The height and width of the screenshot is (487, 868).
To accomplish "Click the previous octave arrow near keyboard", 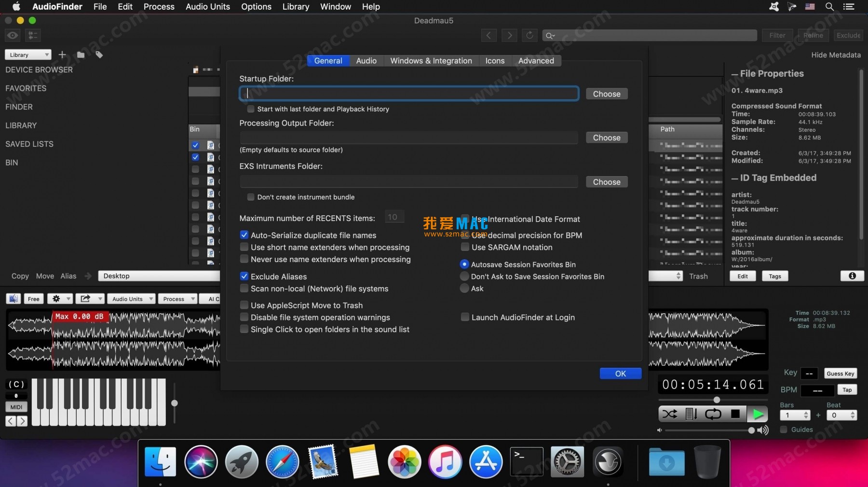I will coord(11,421).
